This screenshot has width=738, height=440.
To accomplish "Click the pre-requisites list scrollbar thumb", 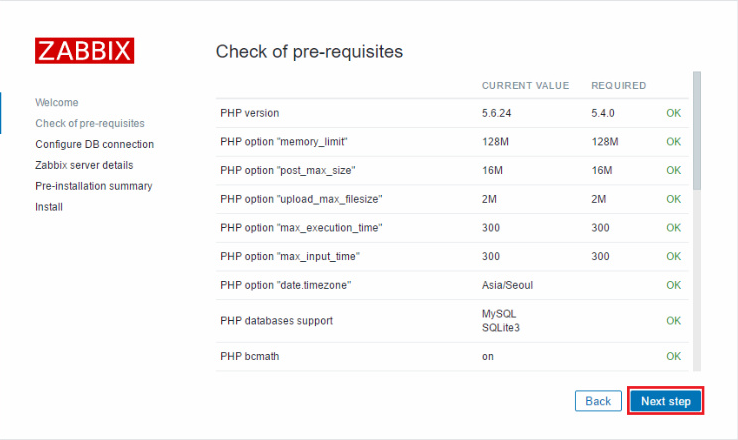I will 697,130.
